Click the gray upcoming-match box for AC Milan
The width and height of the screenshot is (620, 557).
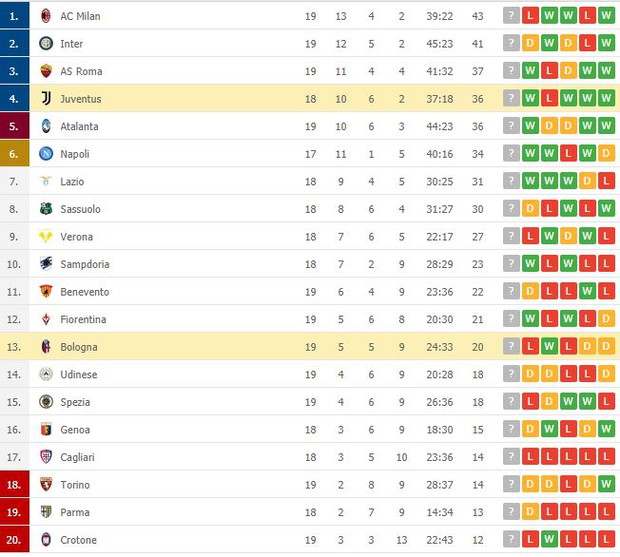click(511, 16)
